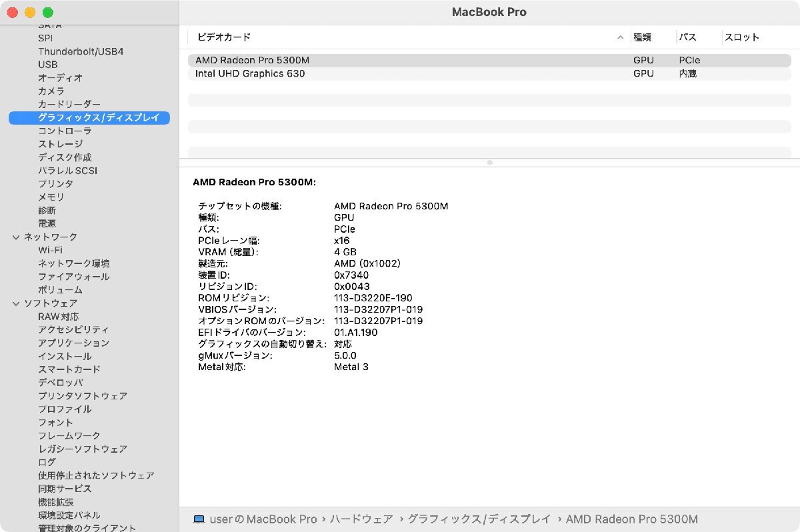Screen dimensions: 800x532
Task: Open レガシーソフトウェア in sidebar
Action: pyautogui.click(x=83, y=449)
